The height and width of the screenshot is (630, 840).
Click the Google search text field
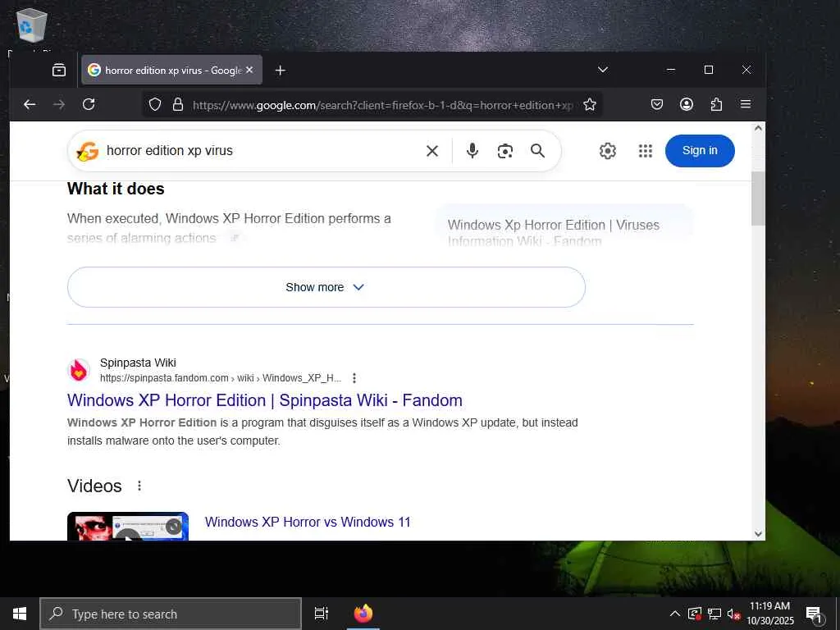pos(260,151)
